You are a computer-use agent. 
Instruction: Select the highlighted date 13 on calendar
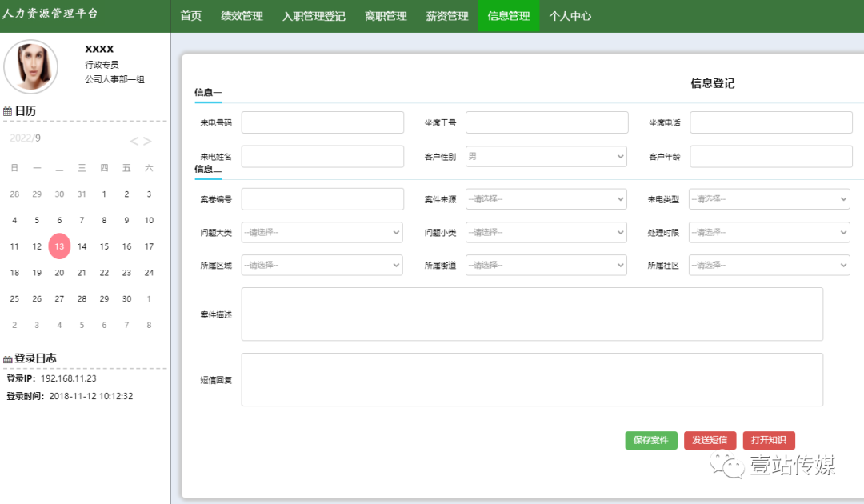(x=59, y=246)
